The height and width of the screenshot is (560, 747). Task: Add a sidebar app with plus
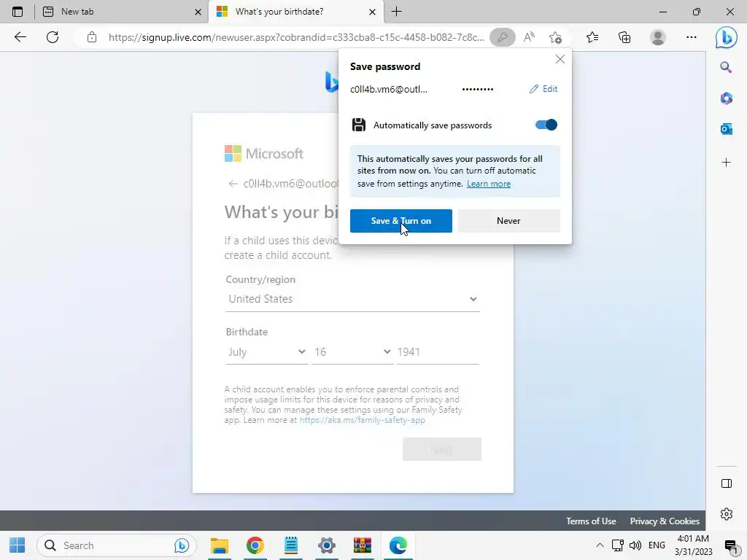(x=726, y=163)
